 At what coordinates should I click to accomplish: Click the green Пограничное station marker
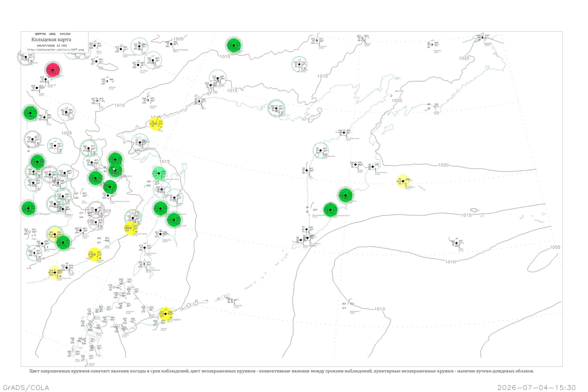[x=174, y=220]
